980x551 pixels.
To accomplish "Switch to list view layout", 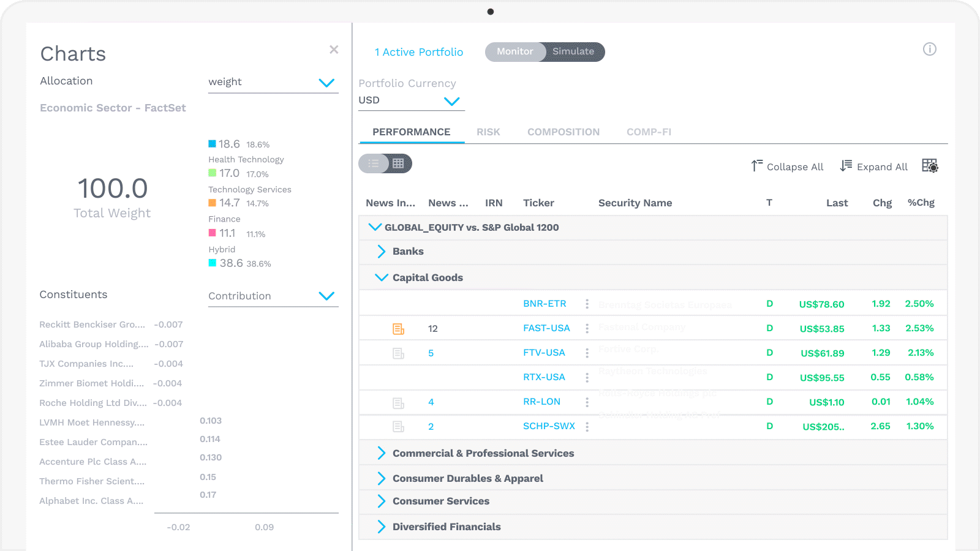I will [373, 163].
